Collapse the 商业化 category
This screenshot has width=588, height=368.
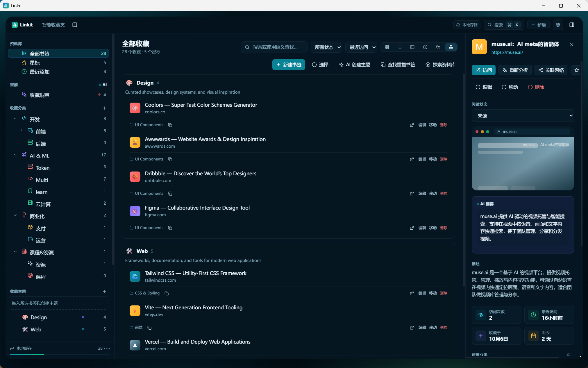pyautogui.click(x=15, y=216)
